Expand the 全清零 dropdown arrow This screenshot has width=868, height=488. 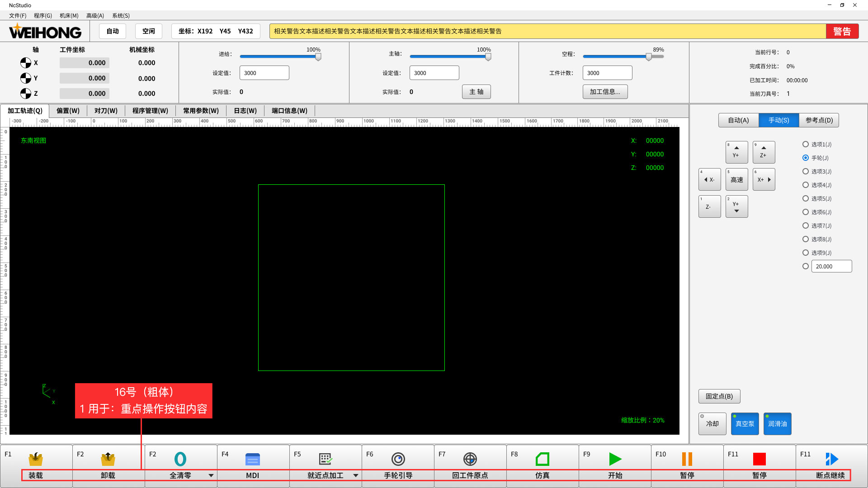click(x=211, y=475)
